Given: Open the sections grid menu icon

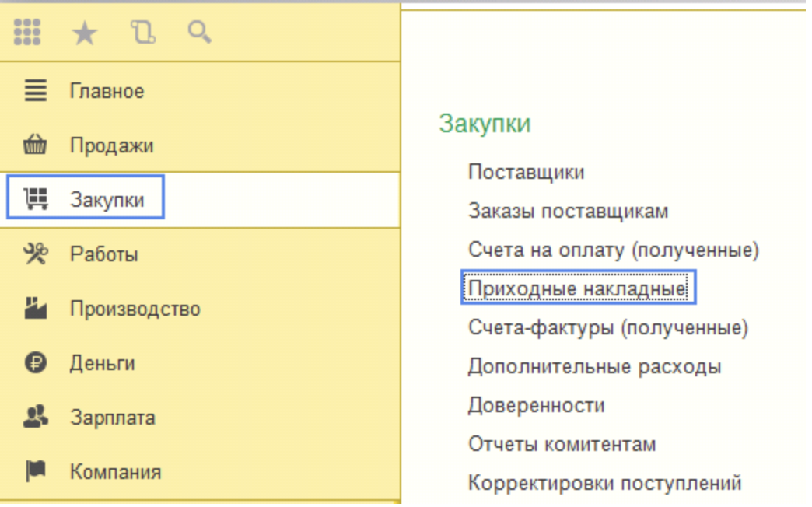Looking at the screenshot, I should click(27, 32).
